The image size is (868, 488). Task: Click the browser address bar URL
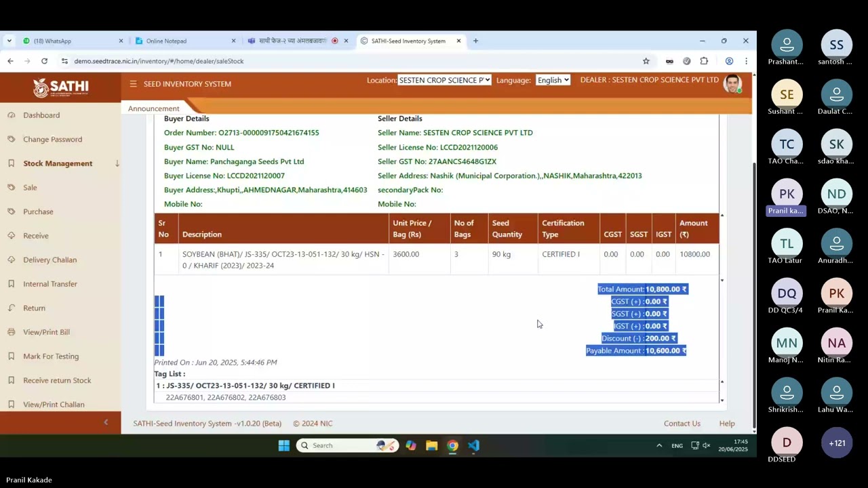coord(159,61)
